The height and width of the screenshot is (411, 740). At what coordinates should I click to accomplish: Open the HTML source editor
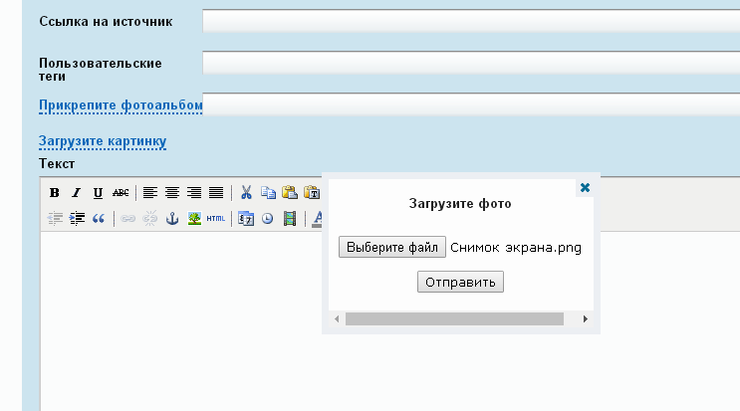215,219
